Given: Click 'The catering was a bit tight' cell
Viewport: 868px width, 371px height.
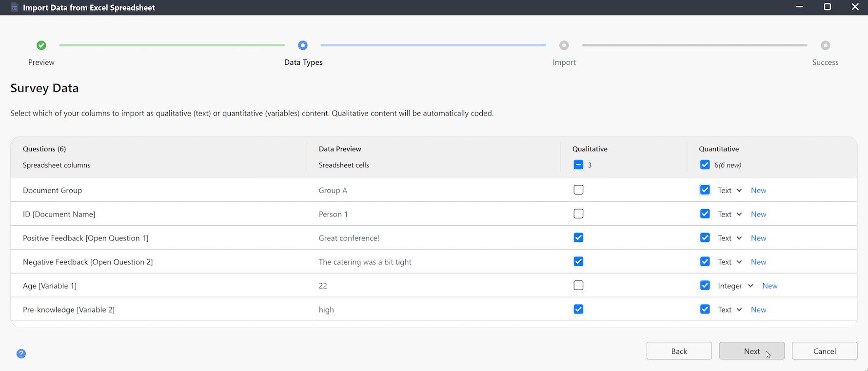Looking at the screenshot, I should (365, 262).
